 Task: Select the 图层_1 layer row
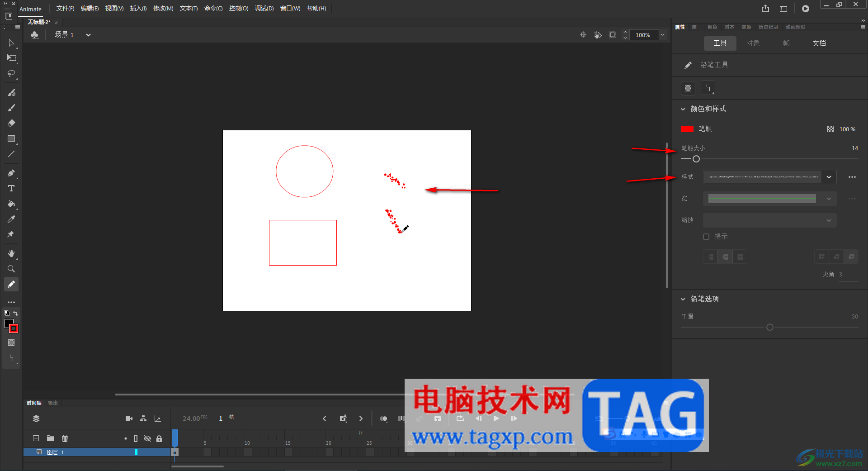point(97,452)
